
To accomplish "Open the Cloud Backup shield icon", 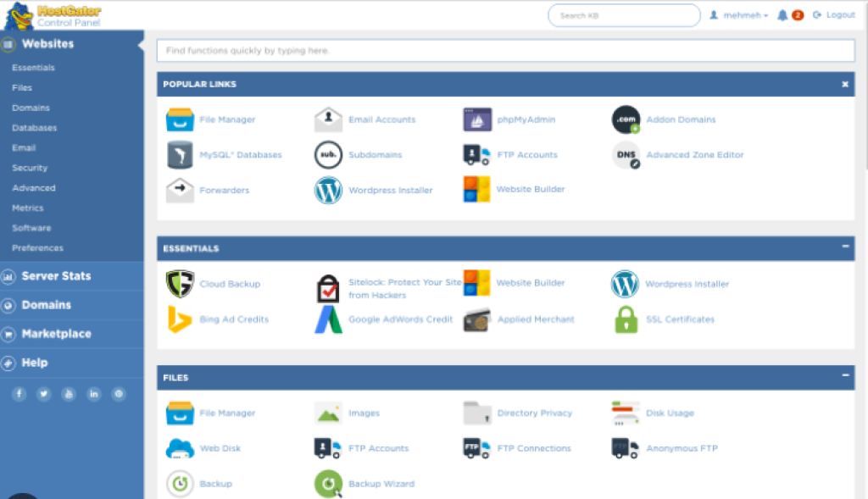I will coord(180,284).
